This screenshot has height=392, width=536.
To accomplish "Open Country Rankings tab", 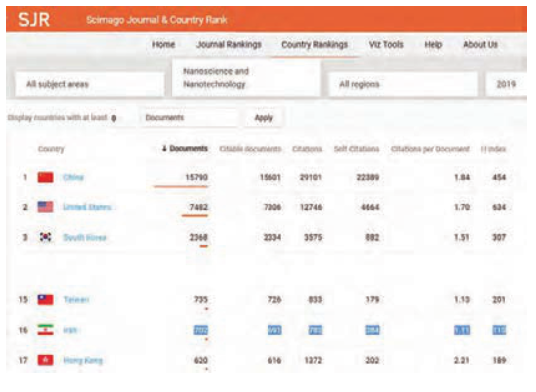I will [314, 45].
